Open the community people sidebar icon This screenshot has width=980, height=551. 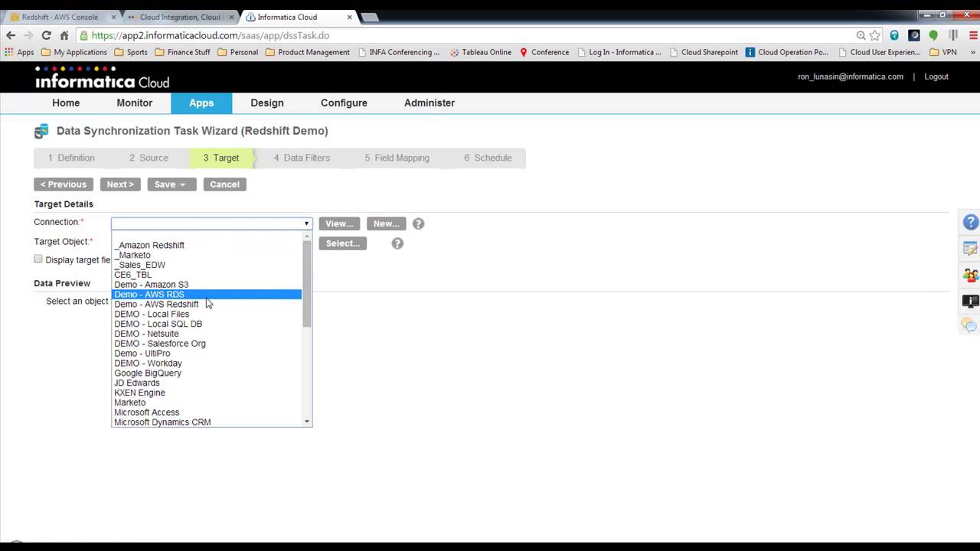click(970, 275)
